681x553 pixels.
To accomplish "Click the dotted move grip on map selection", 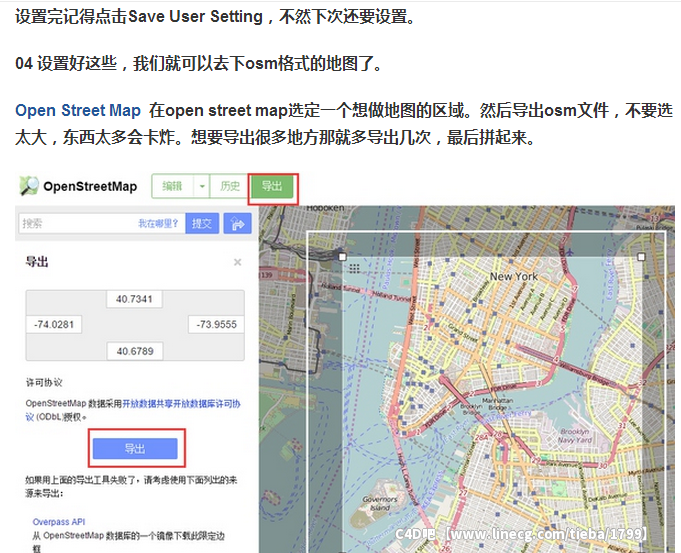I will pyautogui.click(x=354, y=269).
